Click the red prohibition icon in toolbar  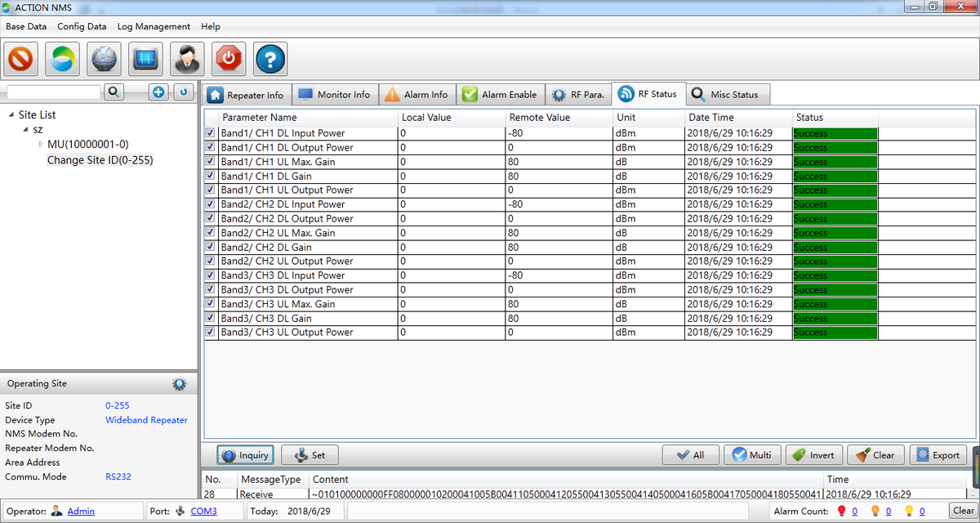[20, 59]
